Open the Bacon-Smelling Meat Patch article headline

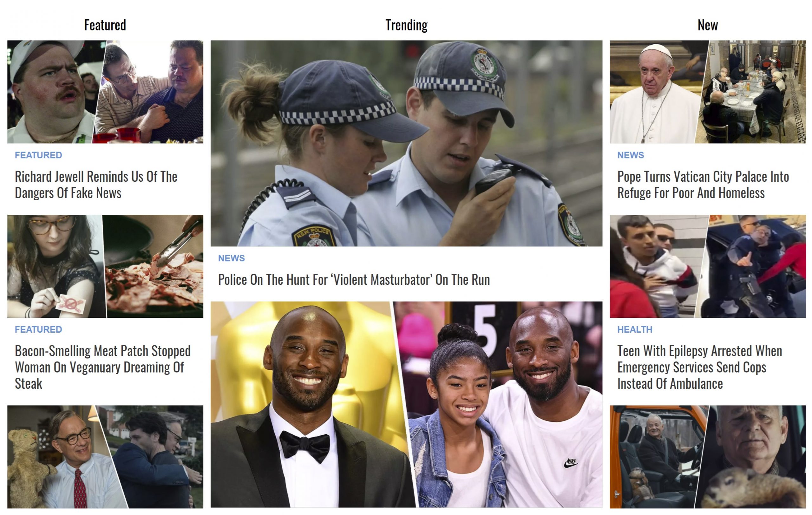tap(103, 367)
